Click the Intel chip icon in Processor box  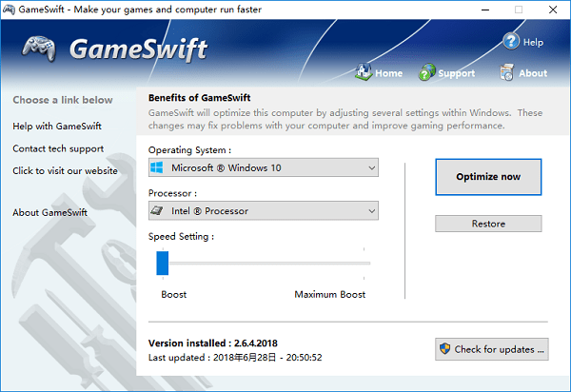[x=158, y=210]
